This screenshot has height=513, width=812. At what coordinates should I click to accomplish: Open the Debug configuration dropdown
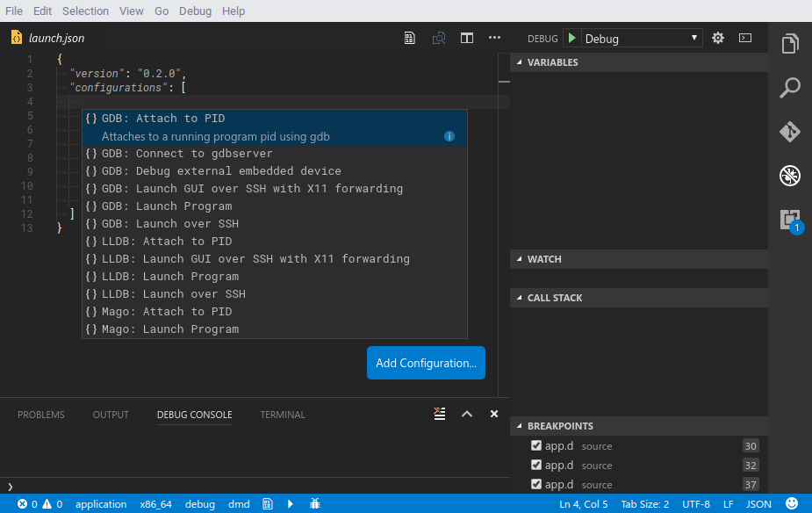pyautogui.click(x=640, y=39)
